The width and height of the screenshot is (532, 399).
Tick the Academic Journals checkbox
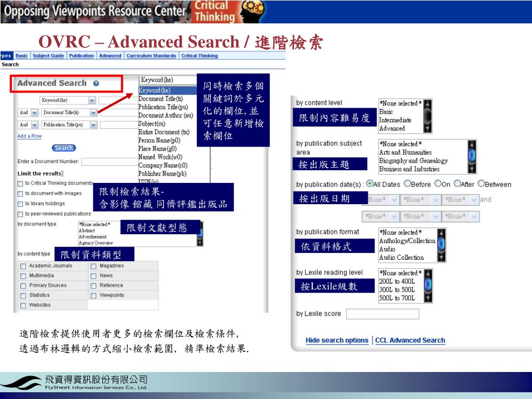pos(23,266)
